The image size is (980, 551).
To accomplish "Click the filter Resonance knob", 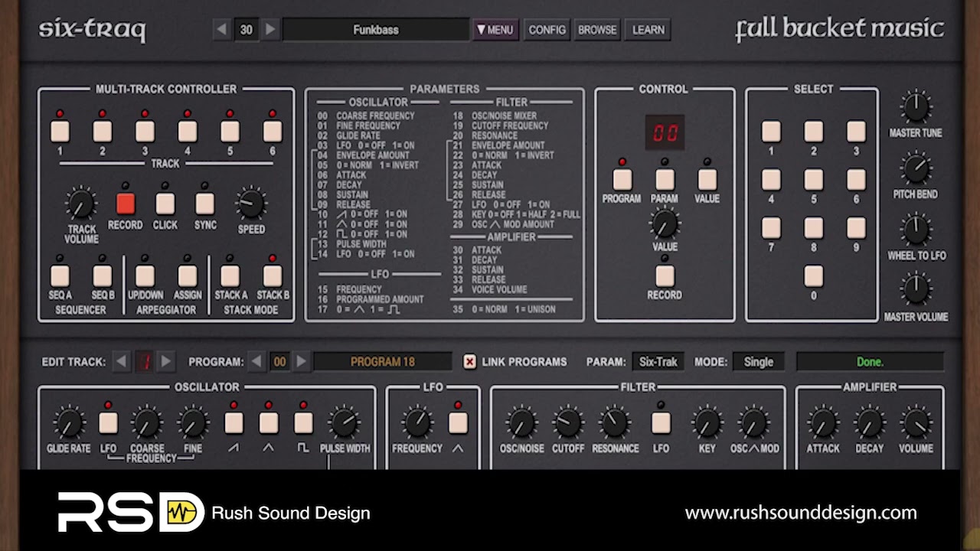I will [615, 423].
